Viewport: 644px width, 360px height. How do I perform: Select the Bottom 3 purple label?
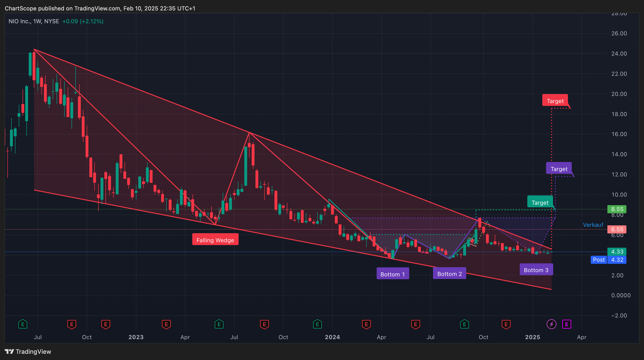coord(536,270)
